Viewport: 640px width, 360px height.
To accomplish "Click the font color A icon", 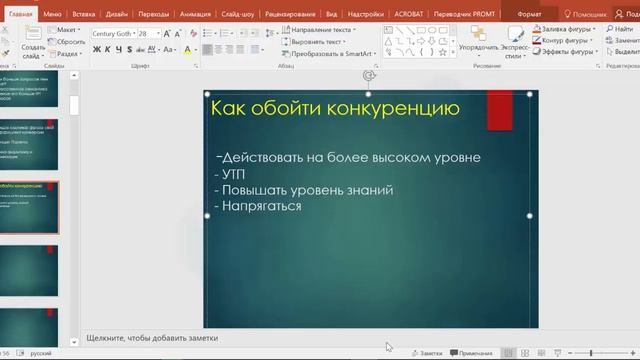I will point(187,50).
